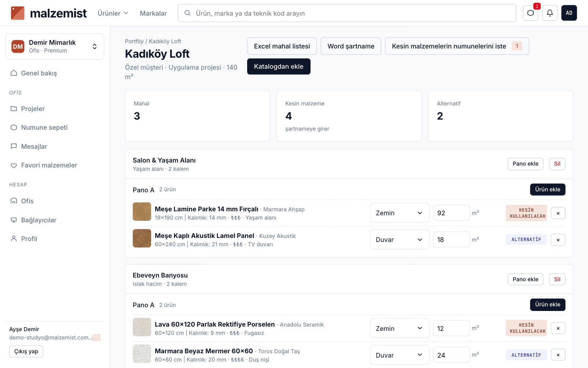The height and width of the screenshot is (368, 588).
Task: Open Favori malzemeler in sidebar
Action: point(55,165)
